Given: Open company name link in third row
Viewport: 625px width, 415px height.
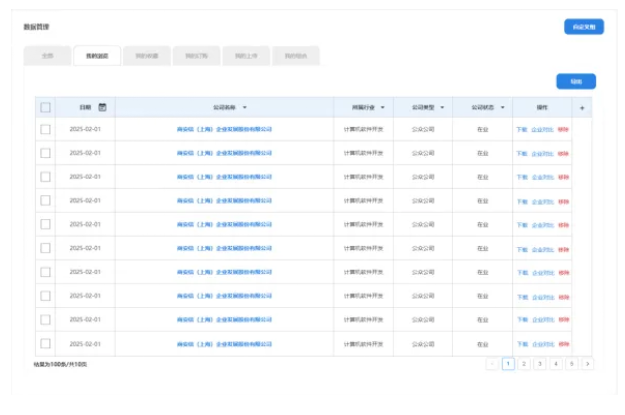Looking at the screenshot, I should 224,177.
